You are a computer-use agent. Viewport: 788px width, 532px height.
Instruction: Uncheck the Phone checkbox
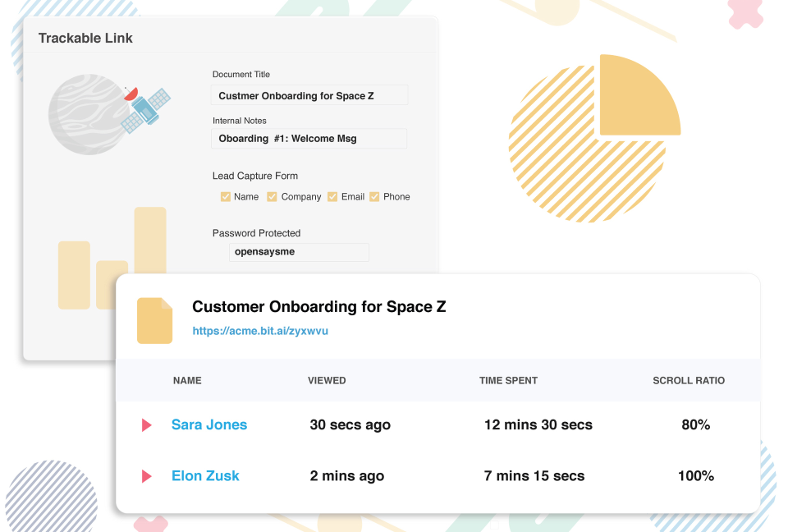point(374,196)
